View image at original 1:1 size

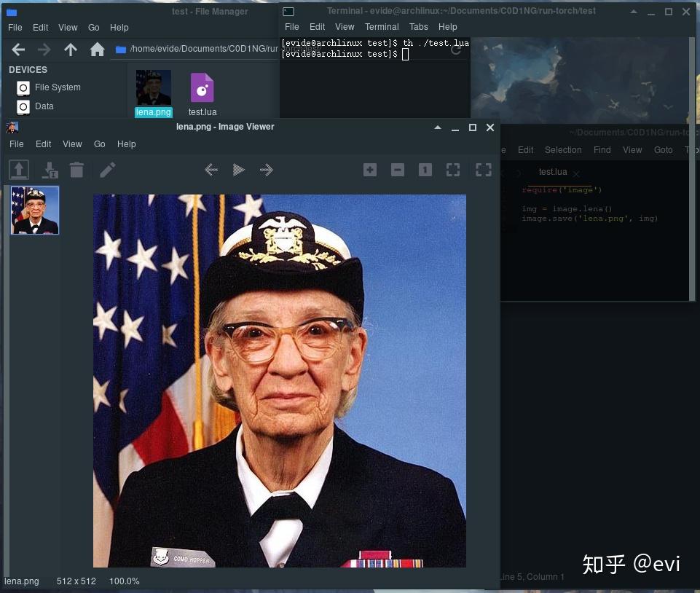pos(425,170)
